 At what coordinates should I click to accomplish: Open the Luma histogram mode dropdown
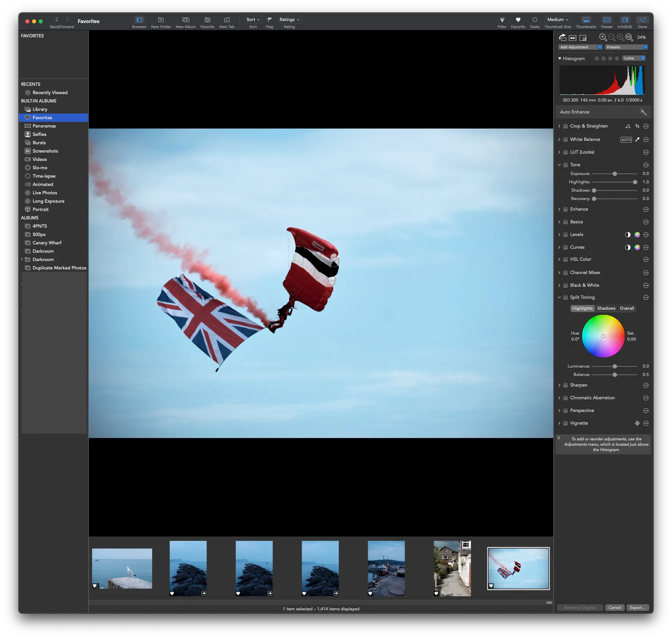[634, 58]
